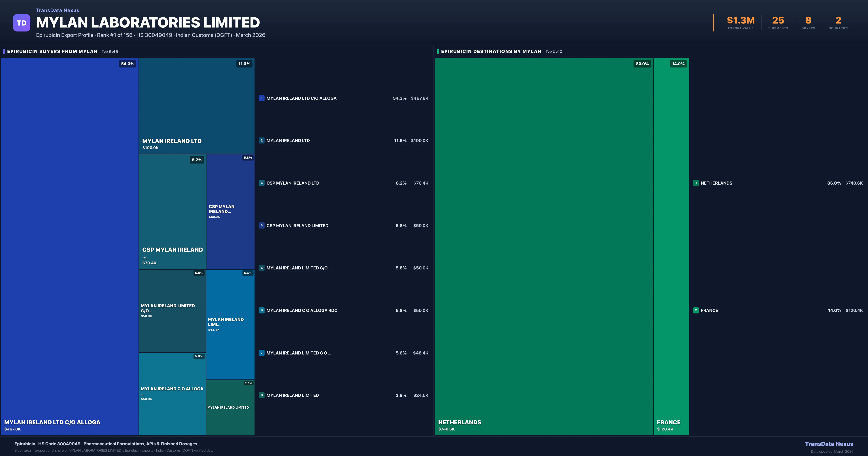Click the 11.6% Mylan Ireland Ltd treemap tile
The image size is (868, 456).
[x=196, y=106]
